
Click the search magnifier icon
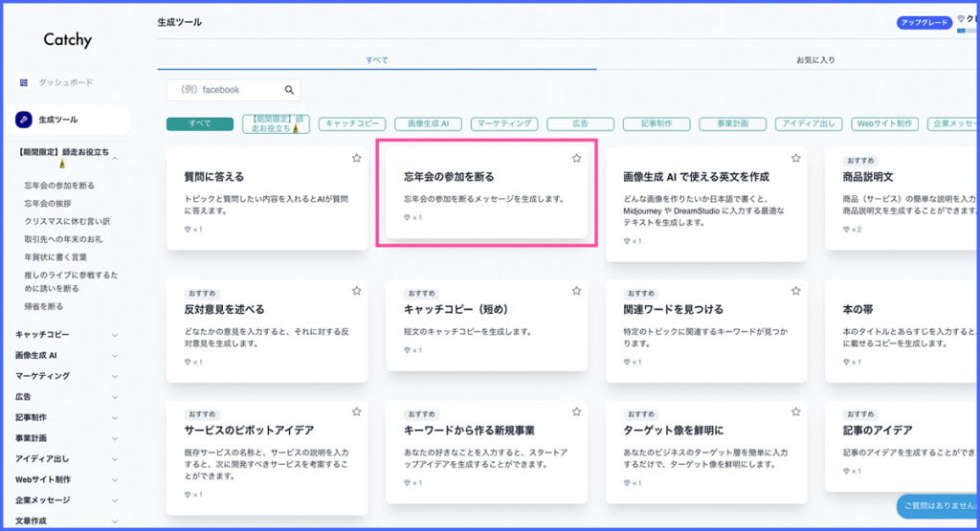(289, 90)
